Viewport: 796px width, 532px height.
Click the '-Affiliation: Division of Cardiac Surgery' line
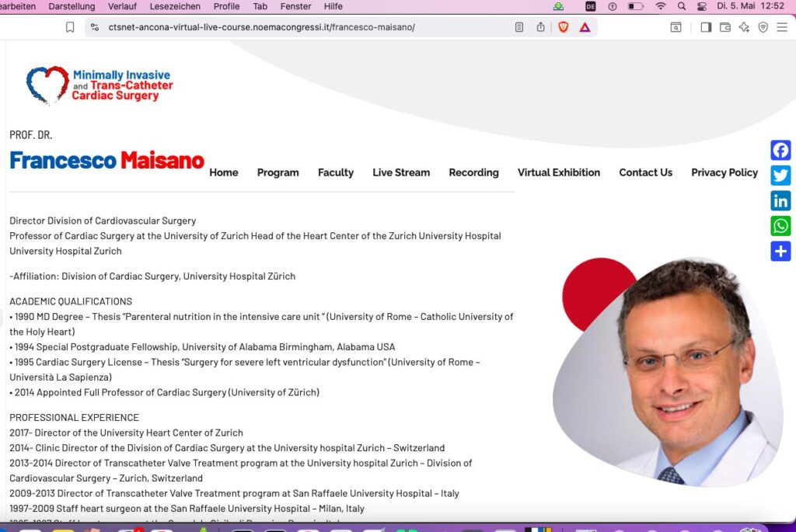click(152, 276)
